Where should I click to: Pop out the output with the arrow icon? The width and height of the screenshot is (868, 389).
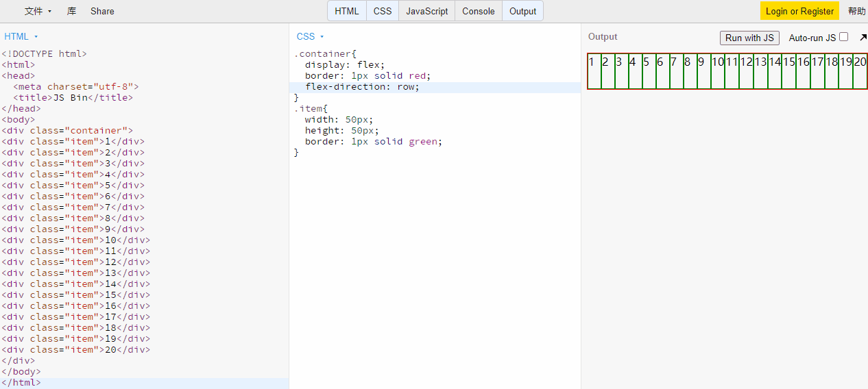point(863,38)
